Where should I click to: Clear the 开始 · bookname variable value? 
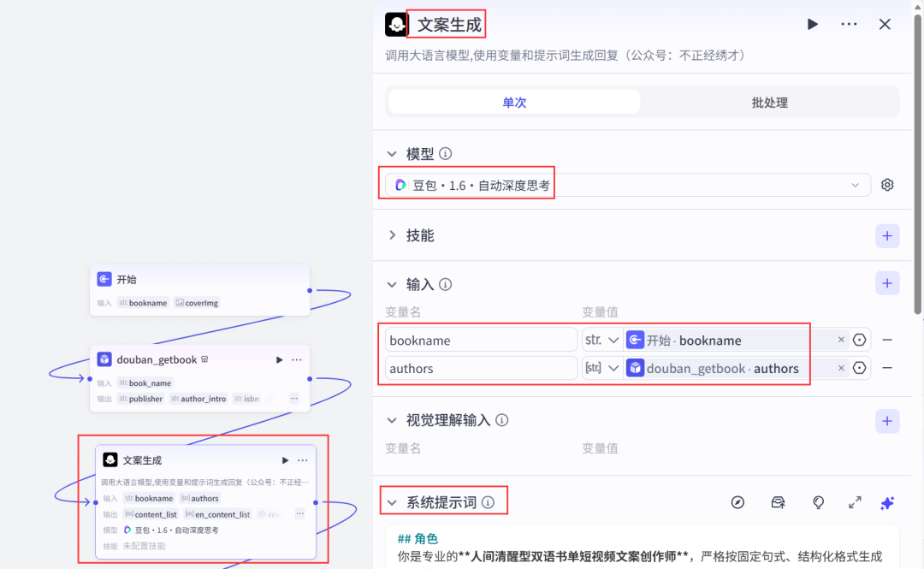tap(840, 340)
